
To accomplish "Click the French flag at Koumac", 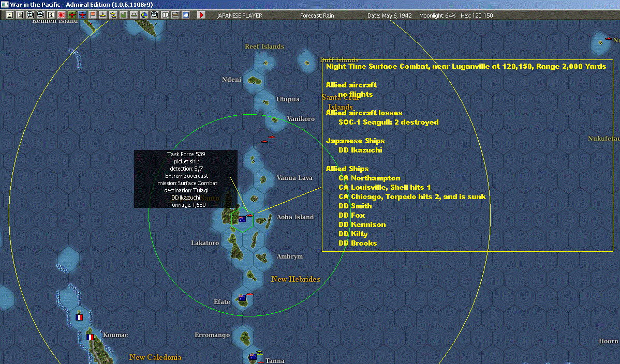I will point(90,337).
